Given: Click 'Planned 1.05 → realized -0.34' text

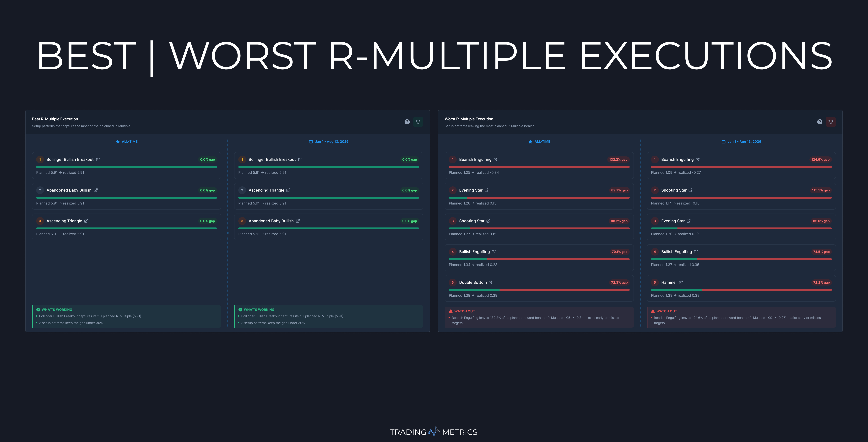Looking at the screenshot, I should point(474,173).
